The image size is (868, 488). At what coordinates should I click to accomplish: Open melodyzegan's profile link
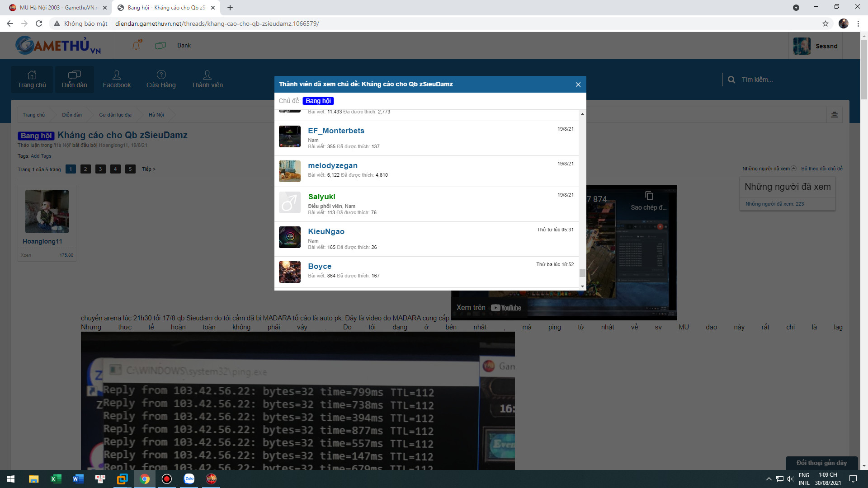[332, 165]
